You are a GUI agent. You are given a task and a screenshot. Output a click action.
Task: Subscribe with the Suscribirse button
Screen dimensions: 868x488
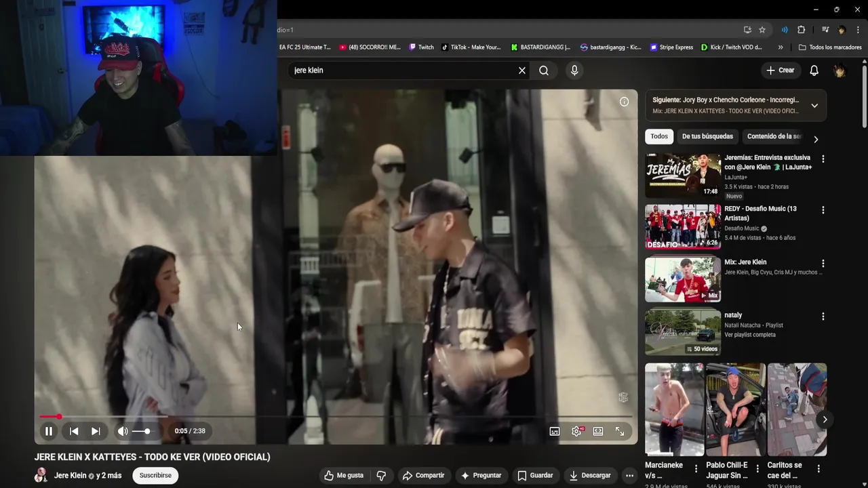155,476
